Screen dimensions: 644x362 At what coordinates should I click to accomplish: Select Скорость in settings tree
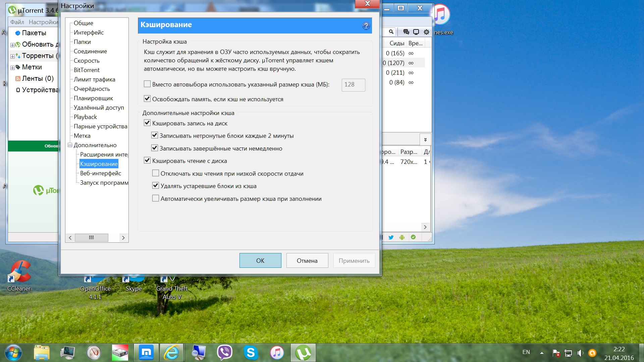click(87, 61)
